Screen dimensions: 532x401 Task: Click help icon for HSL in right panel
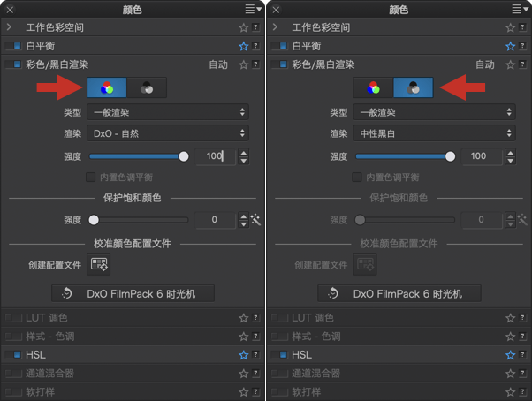point(522,355)
